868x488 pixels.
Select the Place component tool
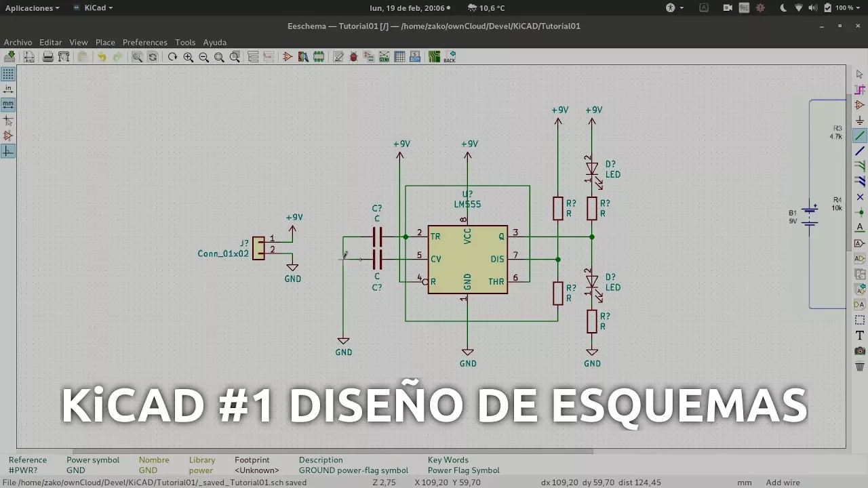coord(860,105)
